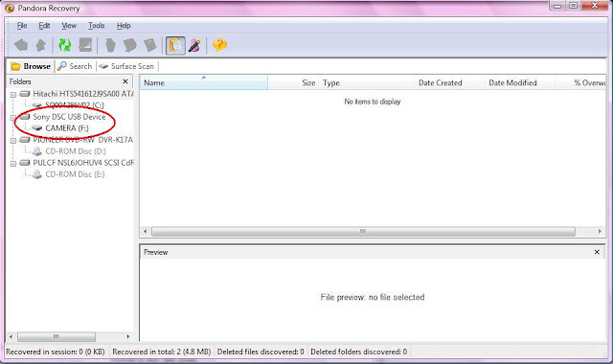Click 'Recovered in session: 0 (0 KB)' status

56,352
